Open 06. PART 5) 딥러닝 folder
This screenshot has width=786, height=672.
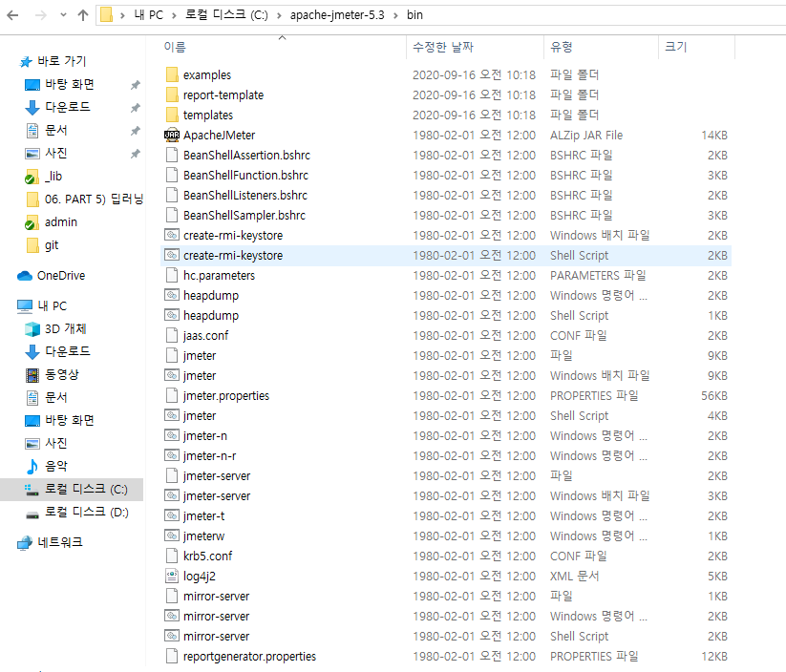(x=84, y=199)
